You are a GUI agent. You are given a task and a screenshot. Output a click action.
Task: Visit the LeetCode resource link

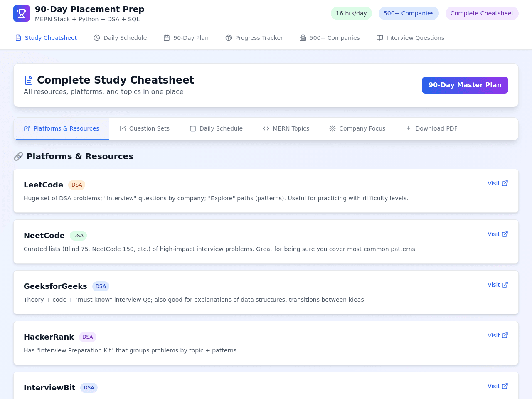pos(498,183)
